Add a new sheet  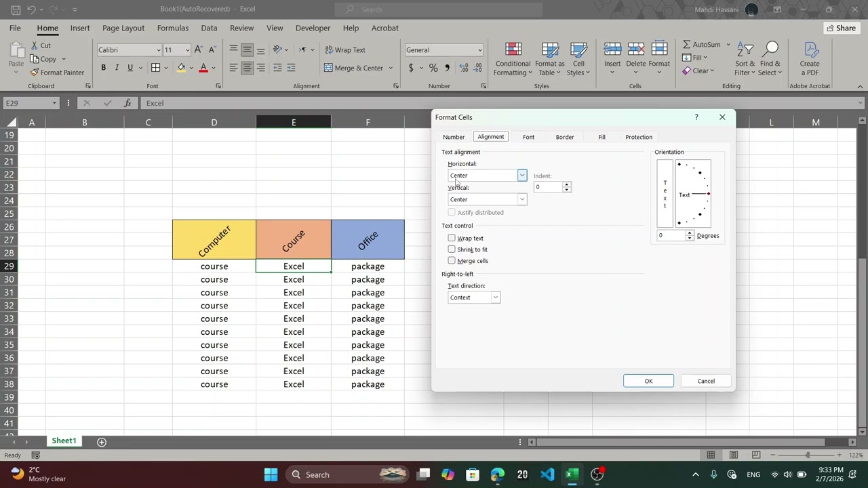click(102, 442)
